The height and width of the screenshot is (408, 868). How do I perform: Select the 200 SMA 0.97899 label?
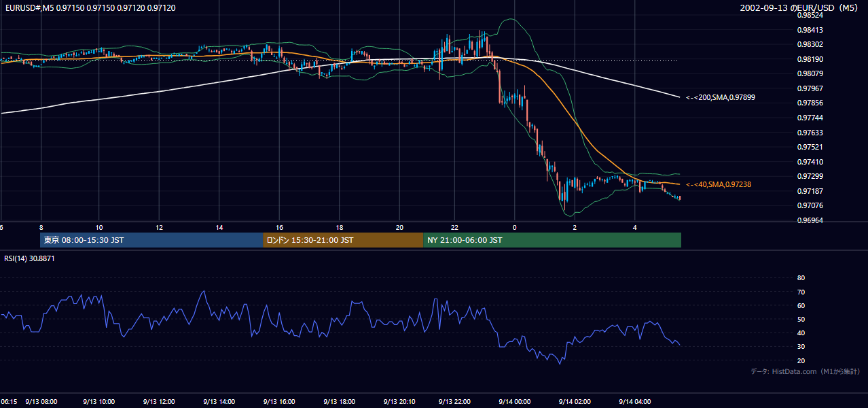pyautogui.click(x=720, y=98)
